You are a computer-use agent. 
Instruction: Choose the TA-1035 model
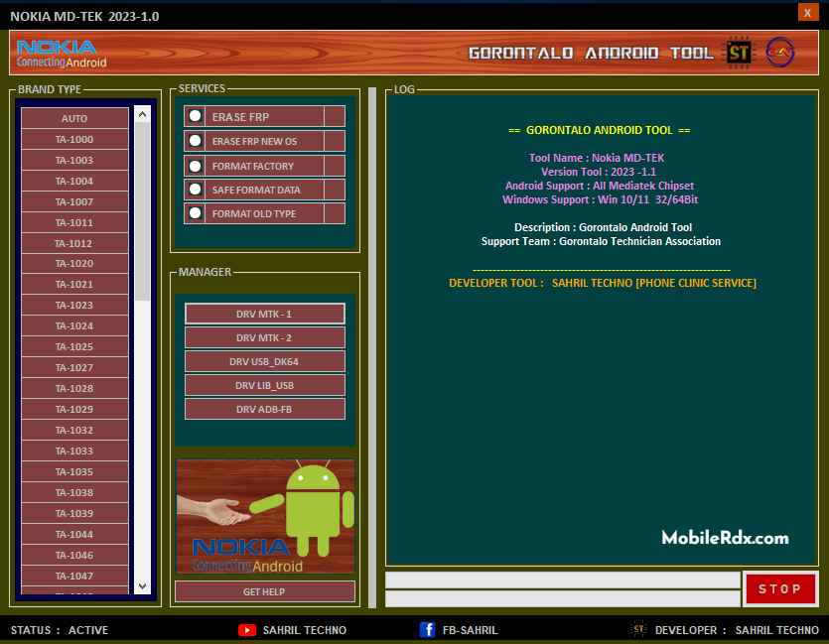coord(74,471)
